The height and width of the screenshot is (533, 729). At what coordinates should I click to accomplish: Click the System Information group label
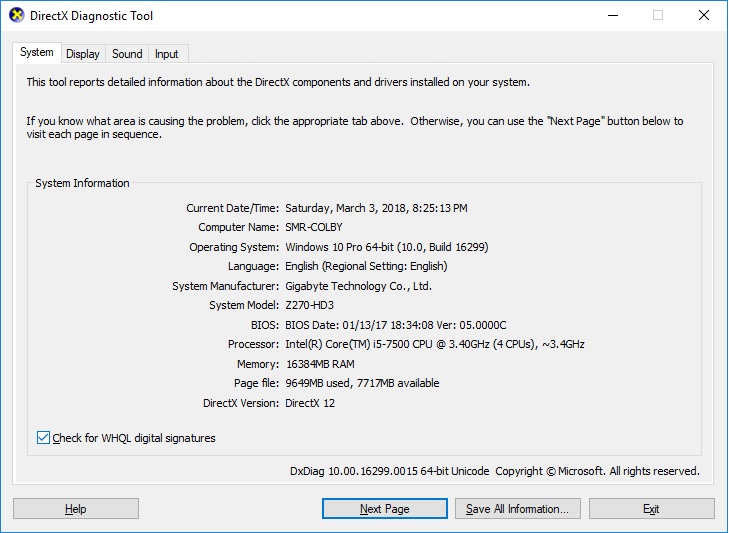(x=82, y=183)
